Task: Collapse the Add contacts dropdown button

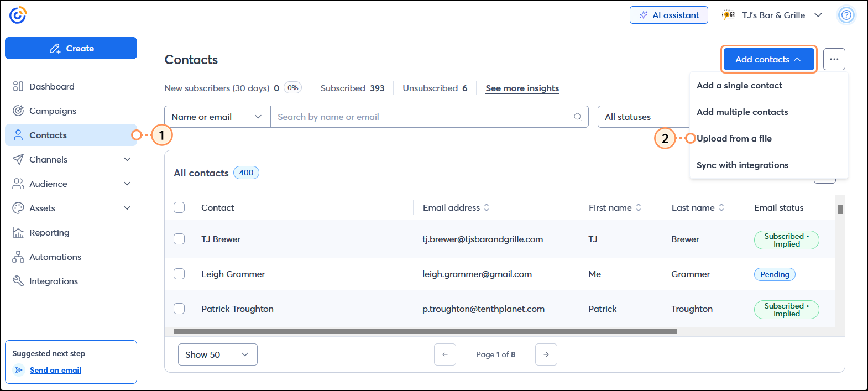Action: click(768, 59)
